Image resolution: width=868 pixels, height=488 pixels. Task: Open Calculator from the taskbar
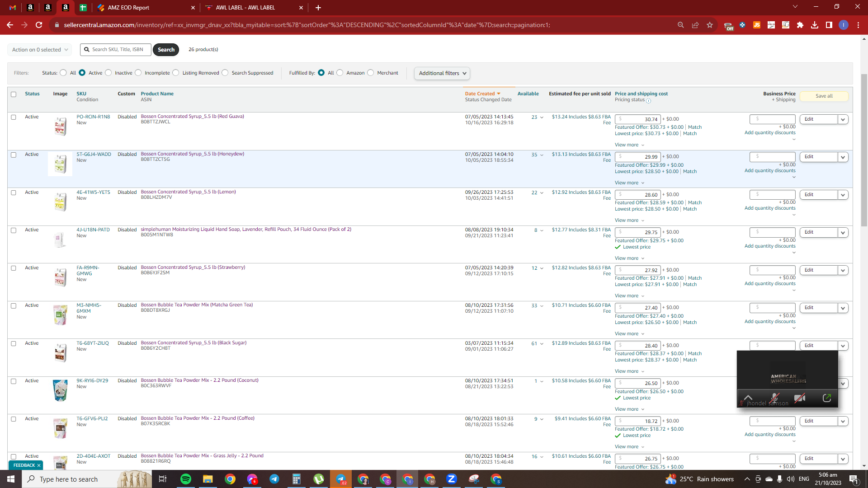pos(297,479)
